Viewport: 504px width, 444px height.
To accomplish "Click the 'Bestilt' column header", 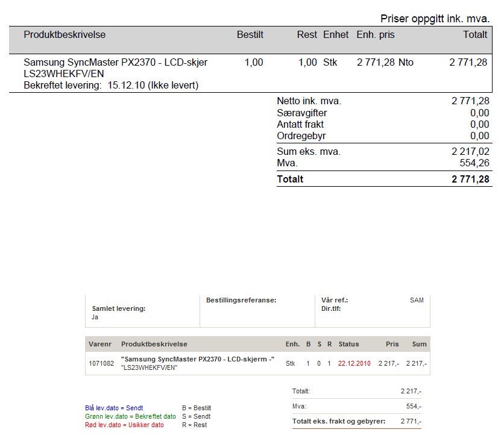I will point(250,35).
